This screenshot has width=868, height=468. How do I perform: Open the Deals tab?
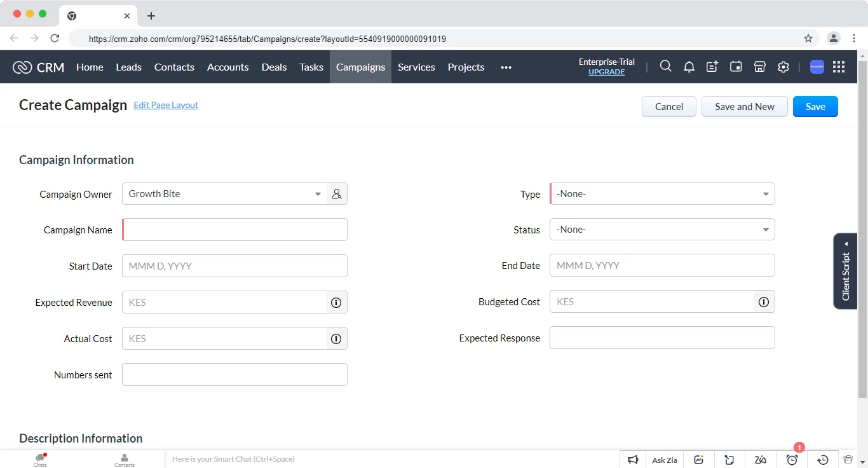pyautogui.click(x=274, y=67)
